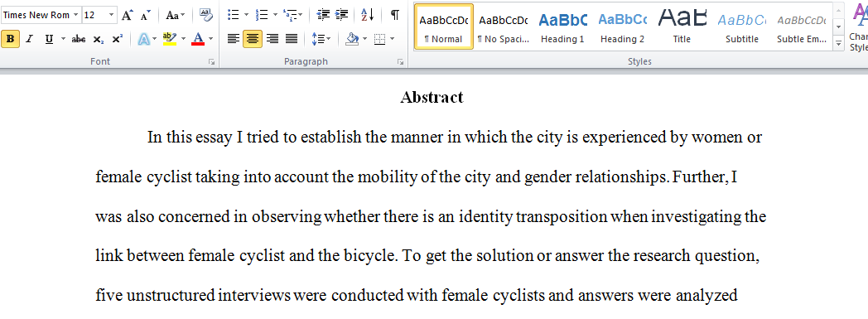This screenshot has height=319, width=868.
Task: Click the Change Styles button
Action: click(x=859, y=27)
